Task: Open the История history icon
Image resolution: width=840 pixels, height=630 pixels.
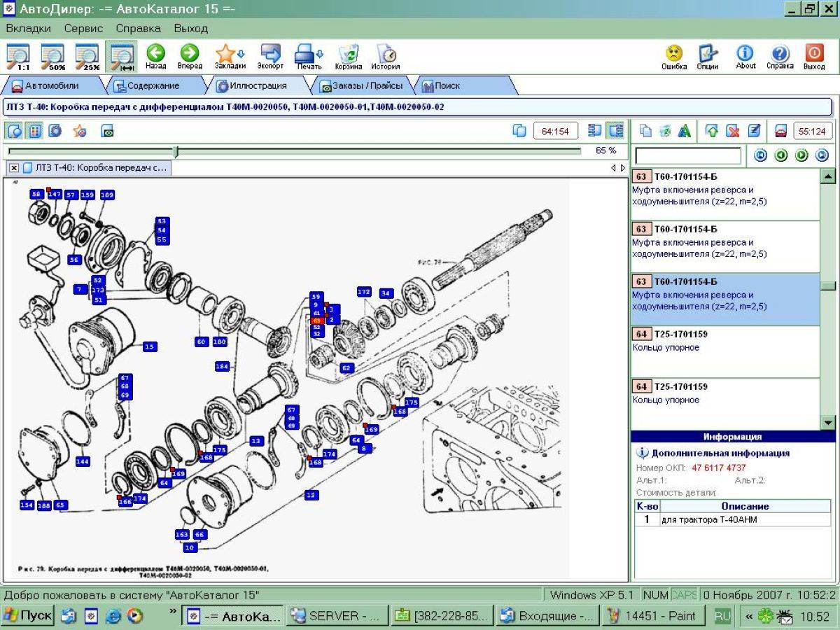Action: point(386,57)
